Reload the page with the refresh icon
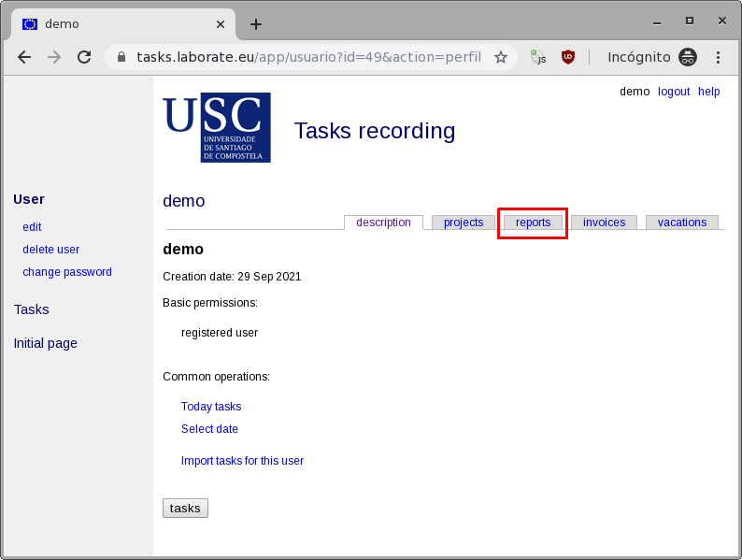The image size is (742, 560). tap(84, 57)
